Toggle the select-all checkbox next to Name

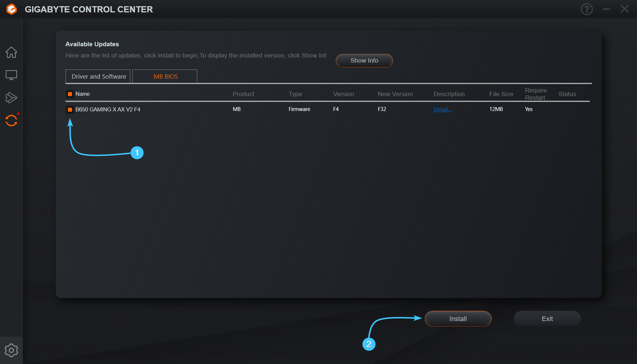pos(70,94)
